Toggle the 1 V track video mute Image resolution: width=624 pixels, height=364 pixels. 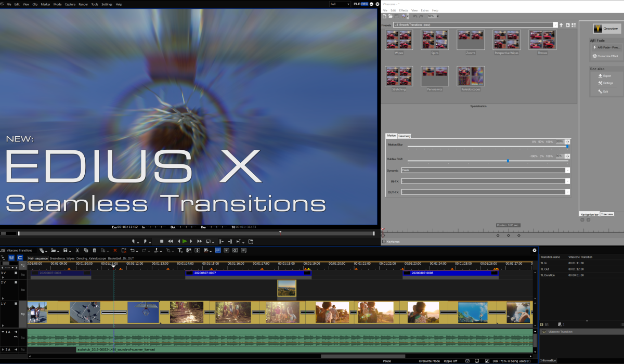coord(16,303)
